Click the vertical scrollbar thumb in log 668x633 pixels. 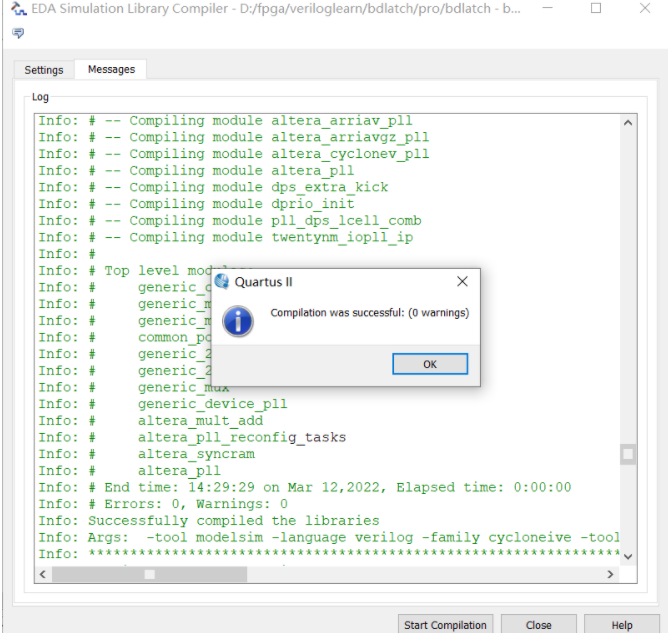[x=628, y=455]
